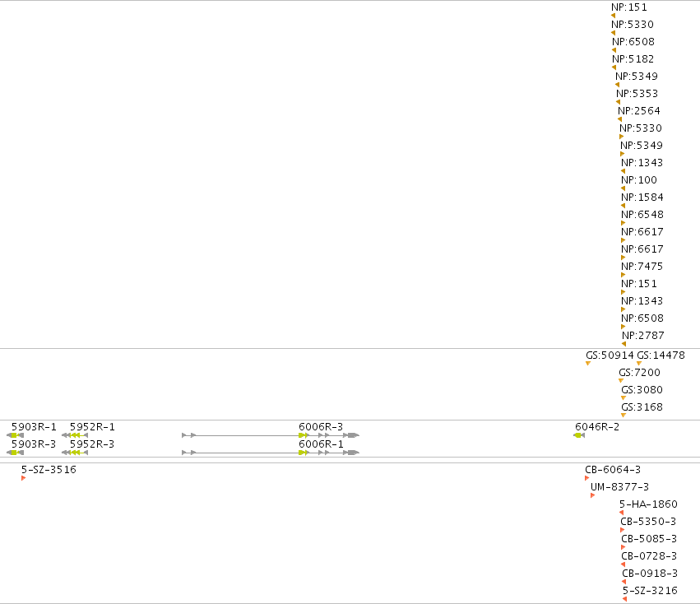
Task: Select the GS:14478 feature label
Action: (x=661, y=355)
